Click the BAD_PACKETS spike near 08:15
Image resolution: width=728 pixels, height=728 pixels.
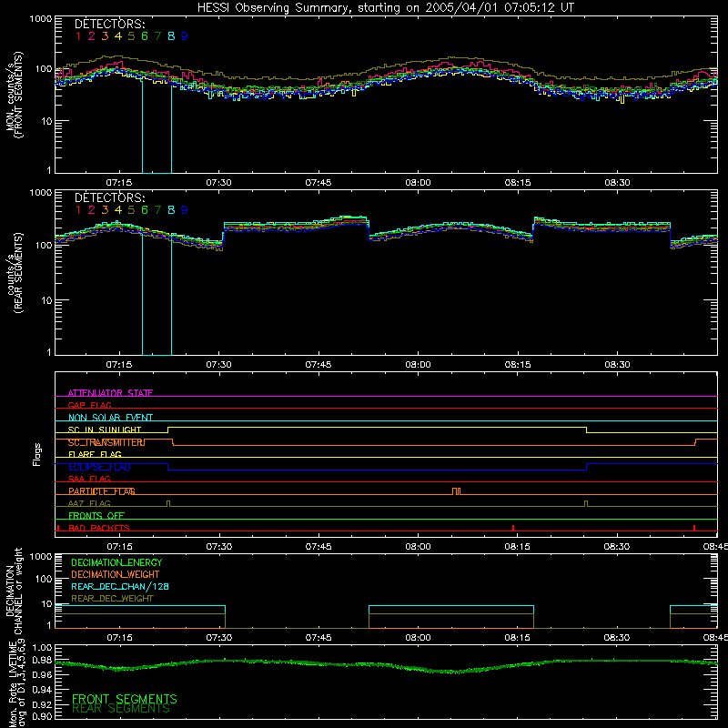(x=513, y=528)
